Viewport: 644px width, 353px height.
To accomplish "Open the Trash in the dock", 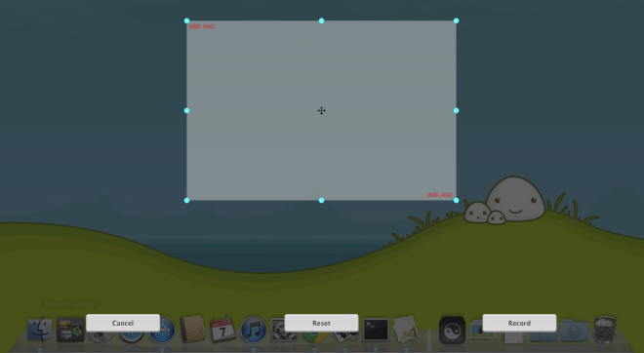I will (605, 330).
